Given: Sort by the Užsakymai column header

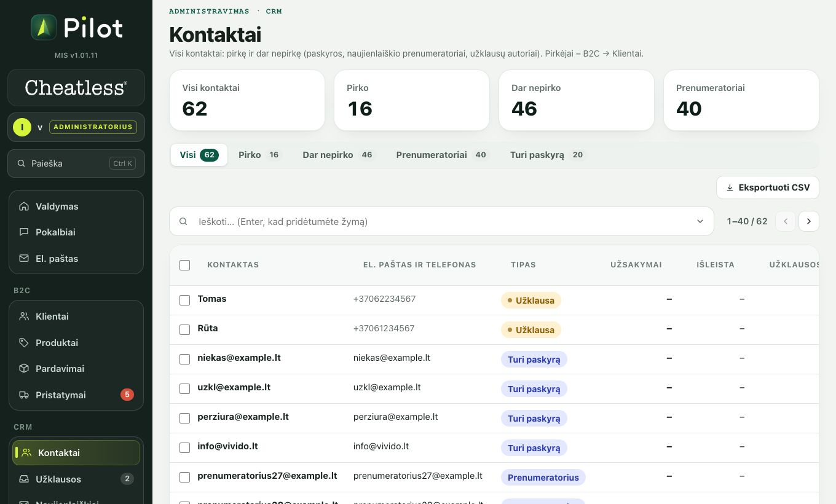Looking at the screenshot, I should 636,265.
